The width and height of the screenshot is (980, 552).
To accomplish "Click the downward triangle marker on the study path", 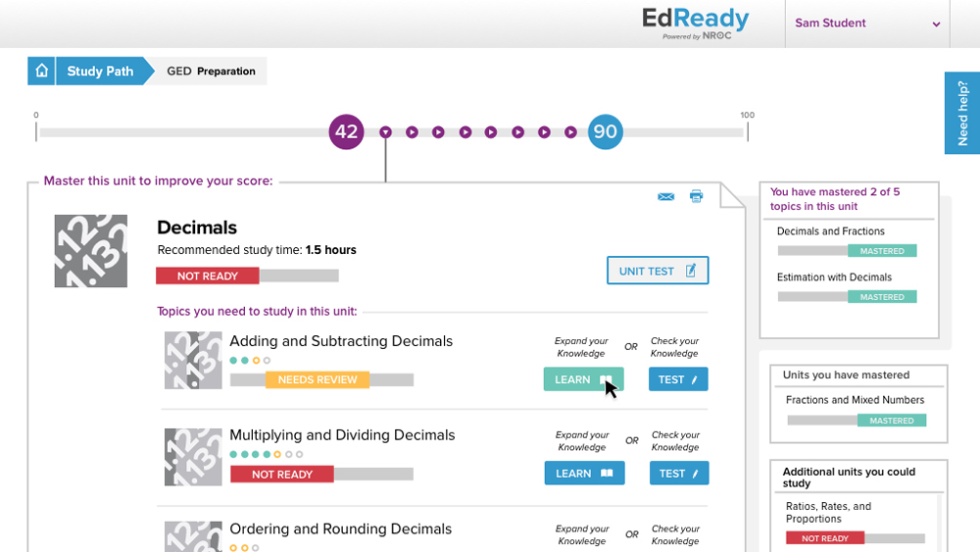I will point(385,132).
